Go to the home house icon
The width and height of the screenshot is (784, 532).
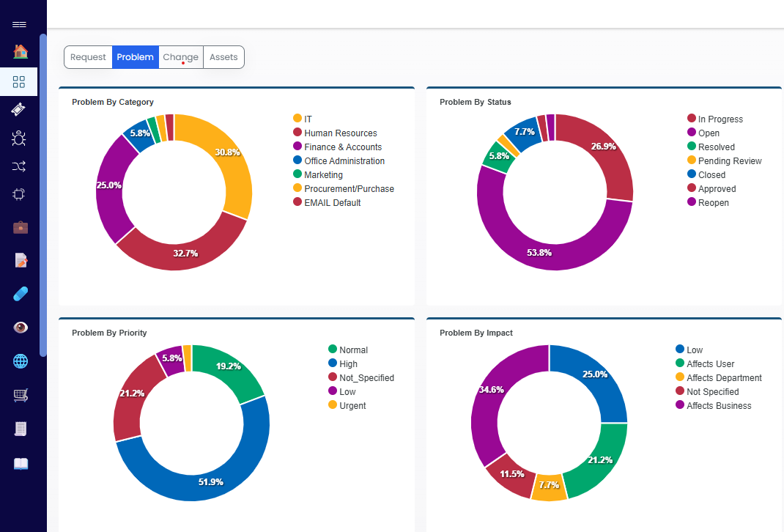(20, 51)
